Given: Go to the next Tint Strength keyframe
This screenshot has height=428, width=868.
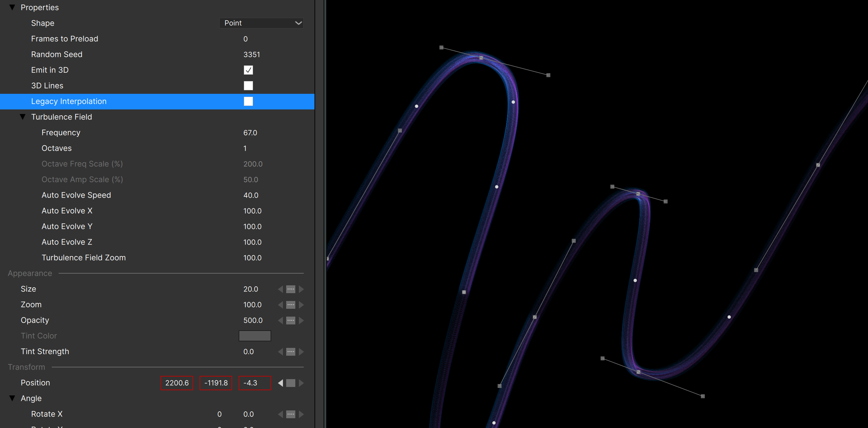Looking at the screenshot, I should point(301,351).
